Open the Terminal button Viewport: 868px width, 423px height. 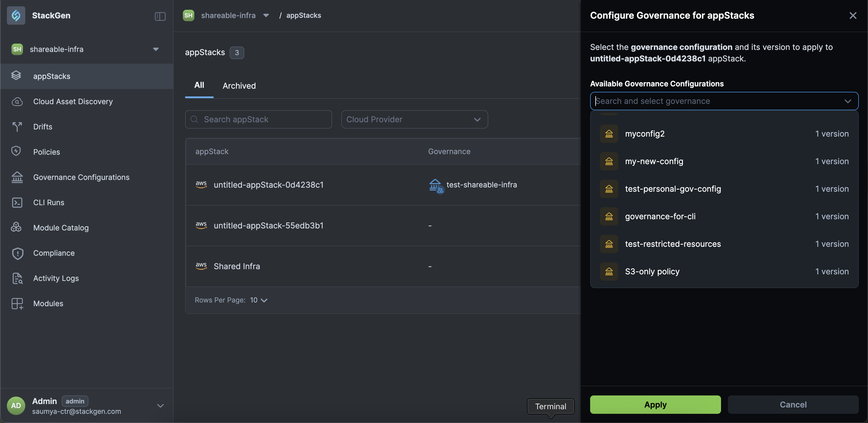click(551, 406)
